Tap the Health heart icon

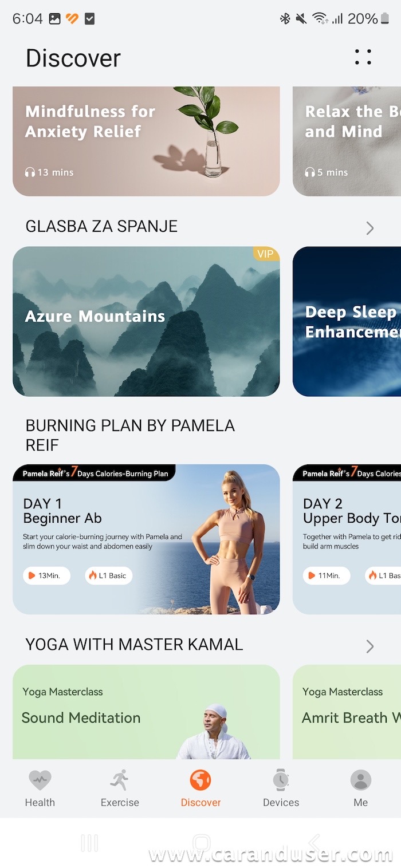click(x=40, y=780)
